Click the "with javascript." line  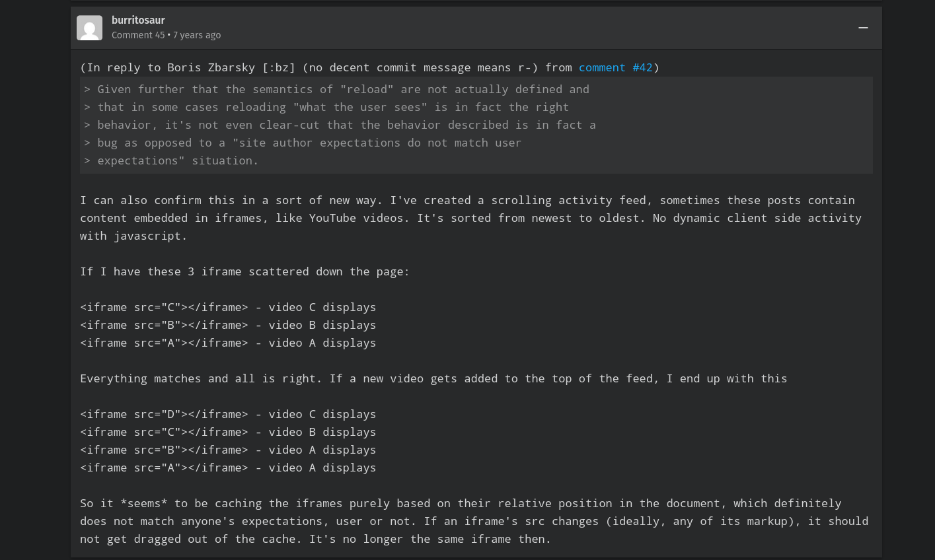pyautogui.click(x=133, y=236)
